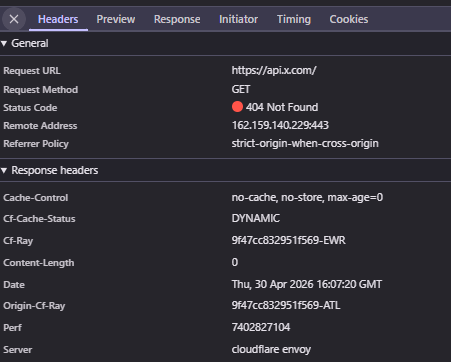
Task: Select Cf-Ray value ending in EWR
Action: (288, 240)
